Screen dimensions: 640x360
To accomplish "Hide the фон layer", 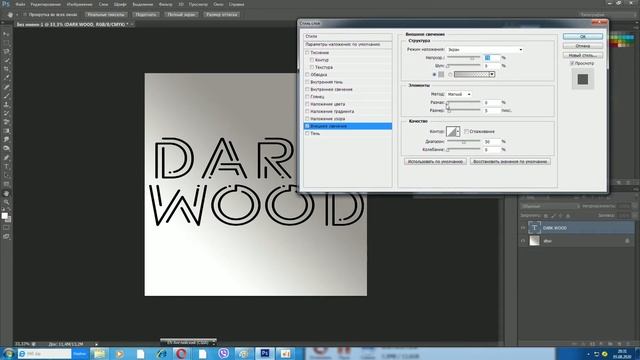I will (x=523, y=241).
